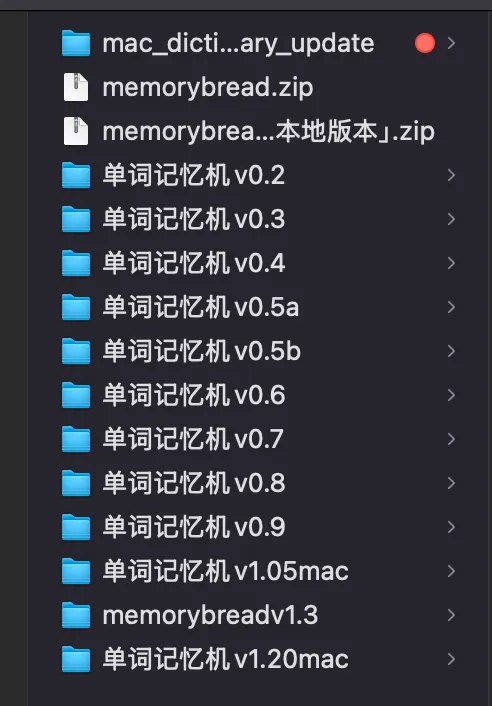
Task: Select the 单词记忆机 v0.5b folder name
Action: click(x=201, y=351)
